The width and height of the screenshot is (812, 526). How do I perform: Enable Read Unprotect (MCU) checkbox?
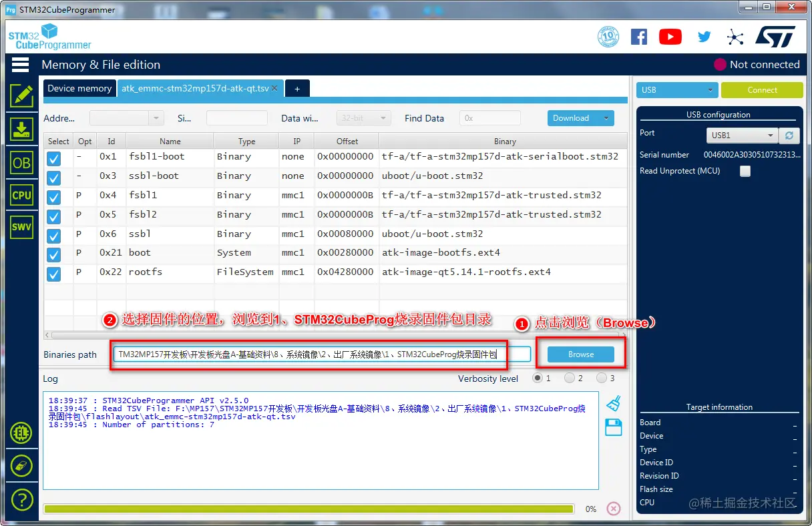click(x=745, y=171)
